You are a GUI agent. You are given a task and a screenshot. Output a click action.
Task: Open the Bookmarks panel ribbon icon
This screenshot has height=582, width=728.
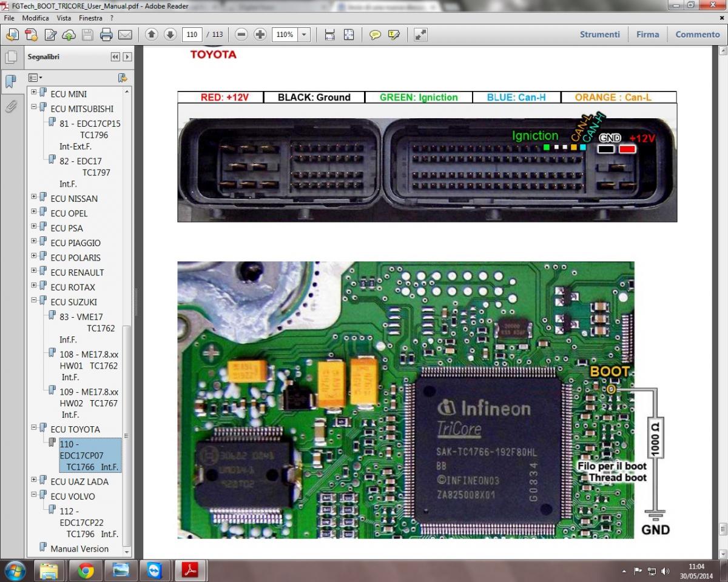10,82
